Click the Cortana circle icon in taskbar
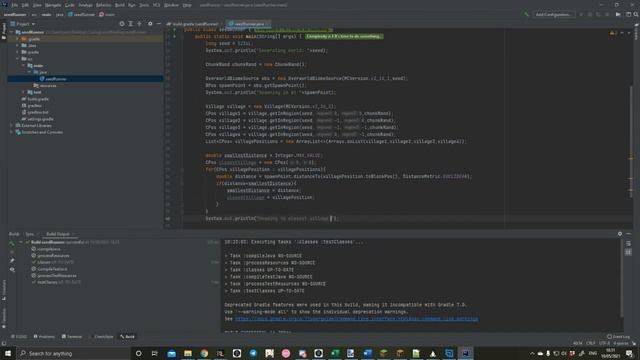This screenshot has width=640, height=360. point(138,353)
